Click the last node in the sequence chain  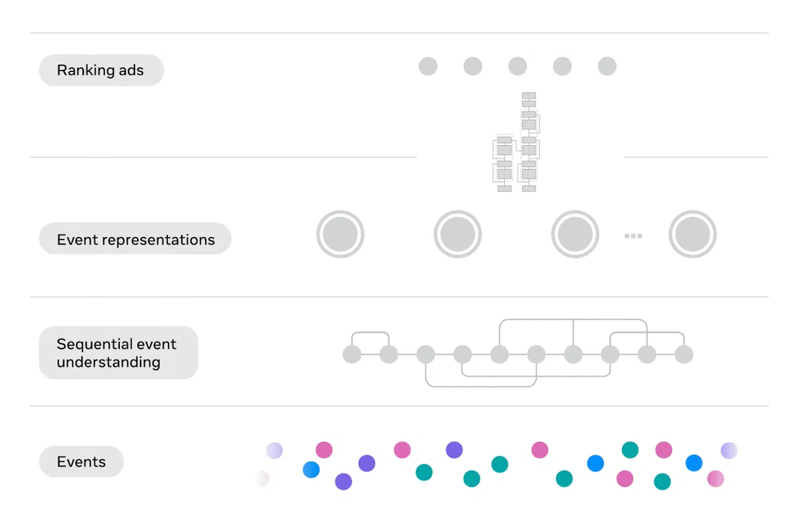[684, 354]
